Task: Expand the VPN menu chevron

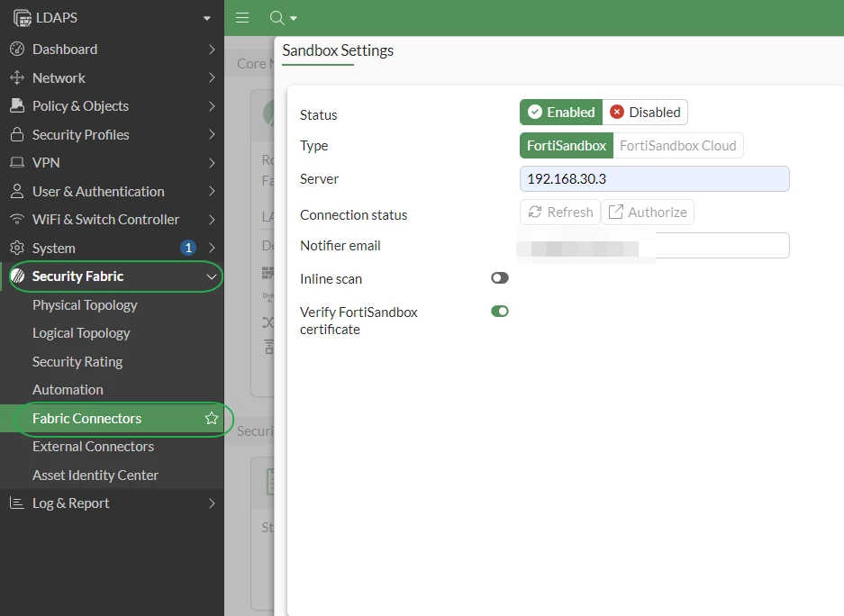Action: click(x=212, y=162)
